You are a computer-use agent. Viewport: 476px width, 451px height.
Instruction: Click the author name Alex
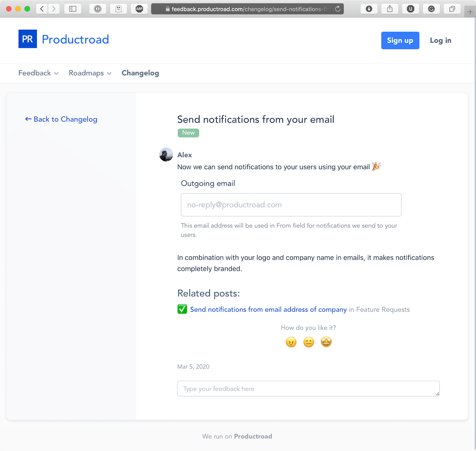point(184,155)
